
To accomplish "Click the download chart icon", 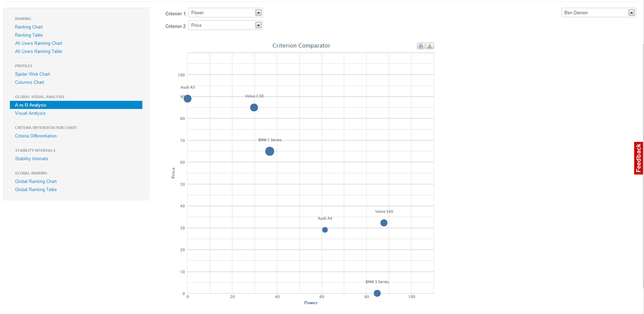I will [x=430, y=45].
